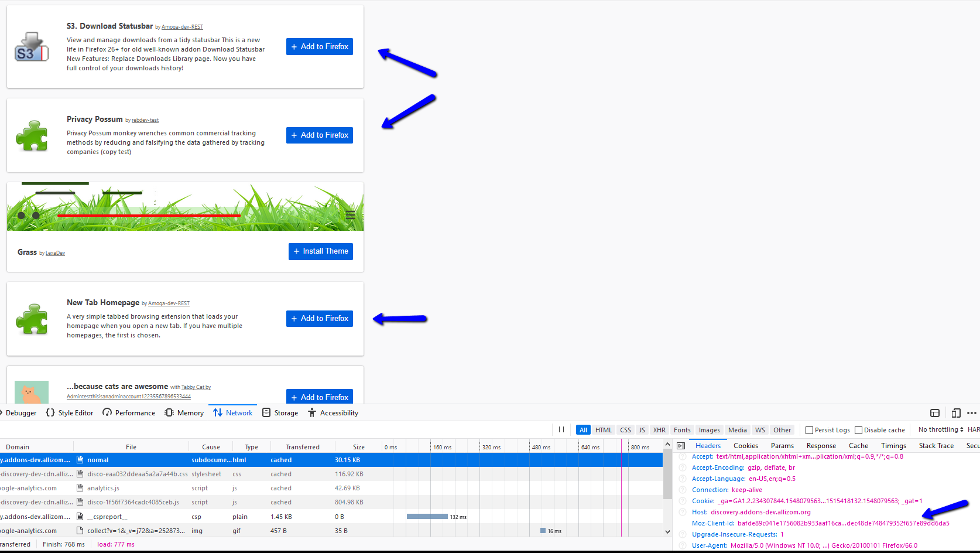Image resolution: width=980 pixels, height=553 pixels.
Task: Click the S3 Download Statusbar addon icon
Action: pos(32,47)
